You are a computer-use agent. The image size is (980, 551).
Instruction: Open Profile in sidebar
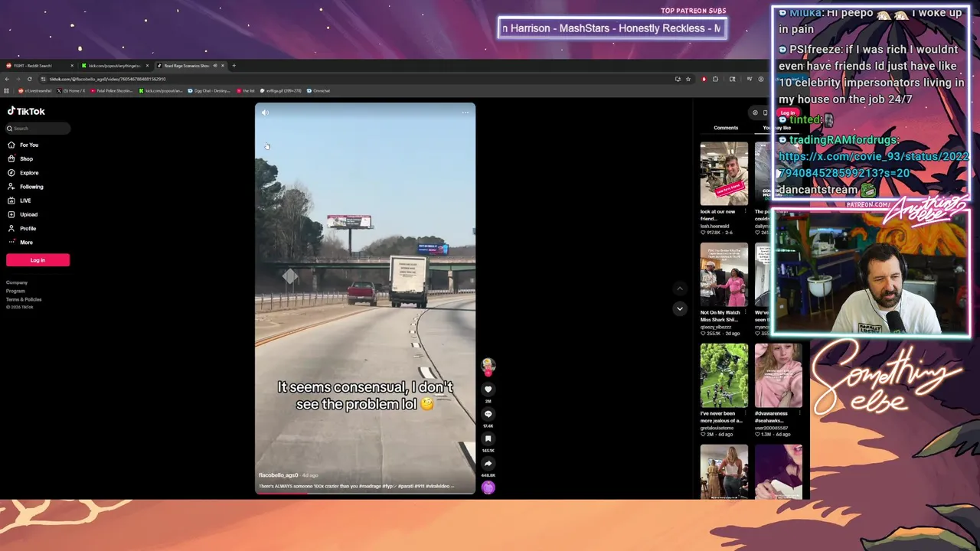(21, 228)
